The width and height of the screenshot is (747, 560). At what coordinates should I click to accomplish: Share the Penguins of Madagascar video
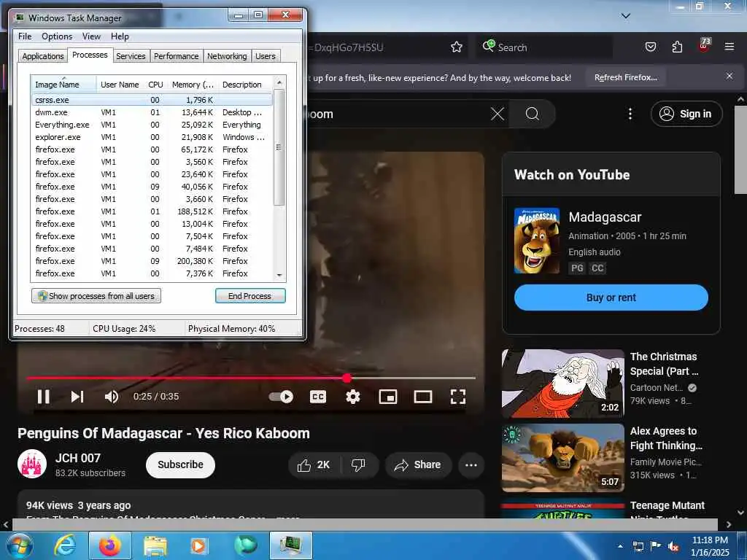pos(418,465)
